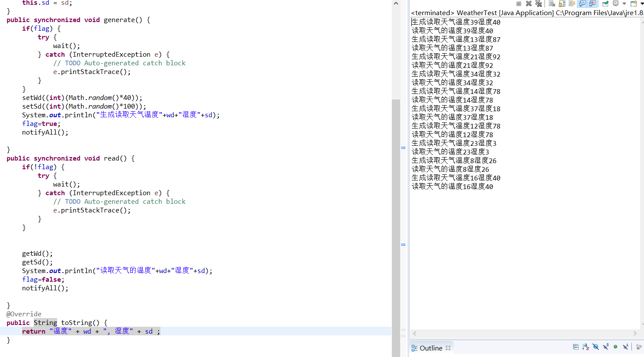The image size is (644, 357).
Task: Click the 'setSd((int)(Math.random()*100));' line
Action: point(84,106)
